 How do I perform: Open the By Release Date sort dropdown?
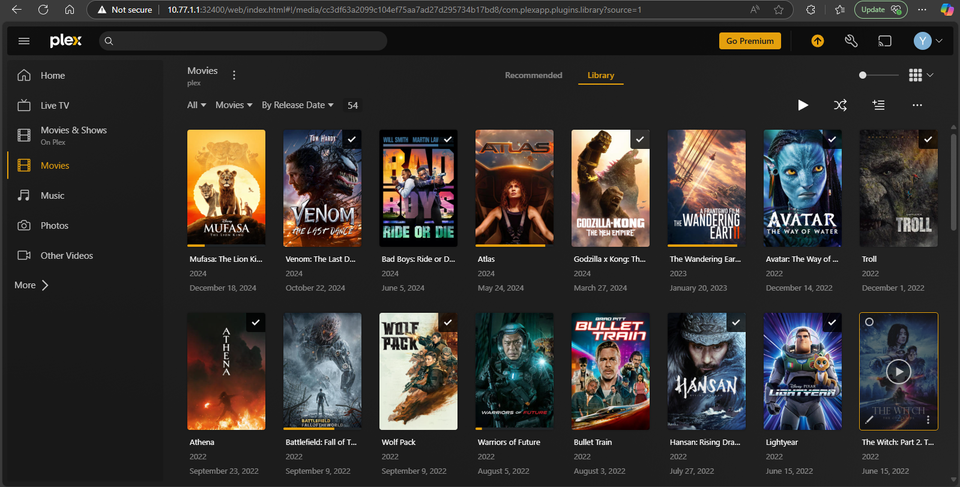298,105
